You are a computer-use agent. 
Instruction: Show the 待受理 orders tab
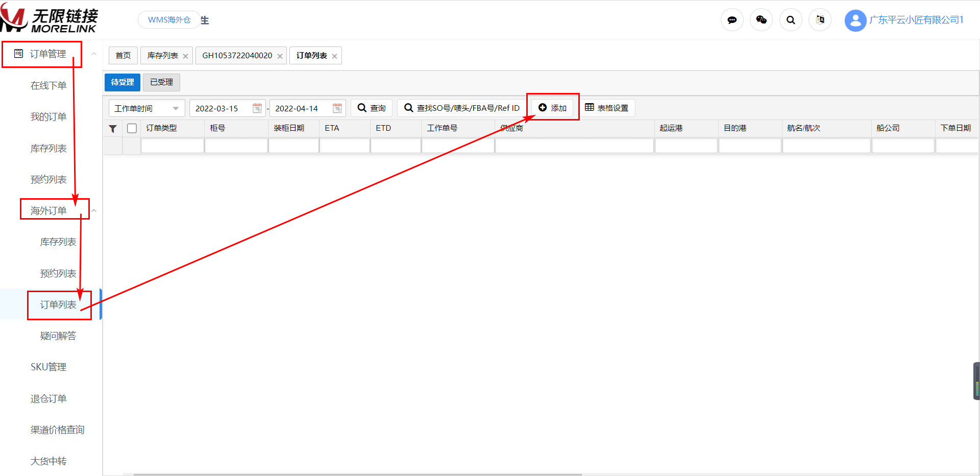122,82
